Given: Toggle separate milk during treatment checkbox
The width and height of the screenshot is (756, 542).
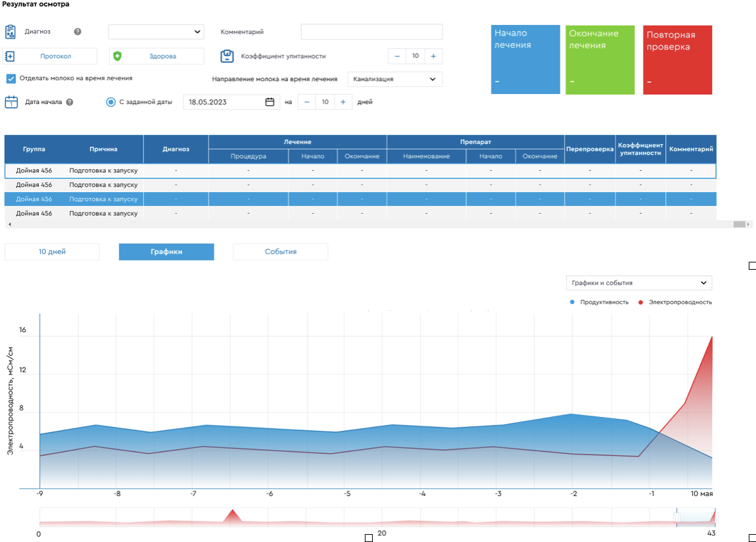Looking at the screenshot, I should (11, 78).
